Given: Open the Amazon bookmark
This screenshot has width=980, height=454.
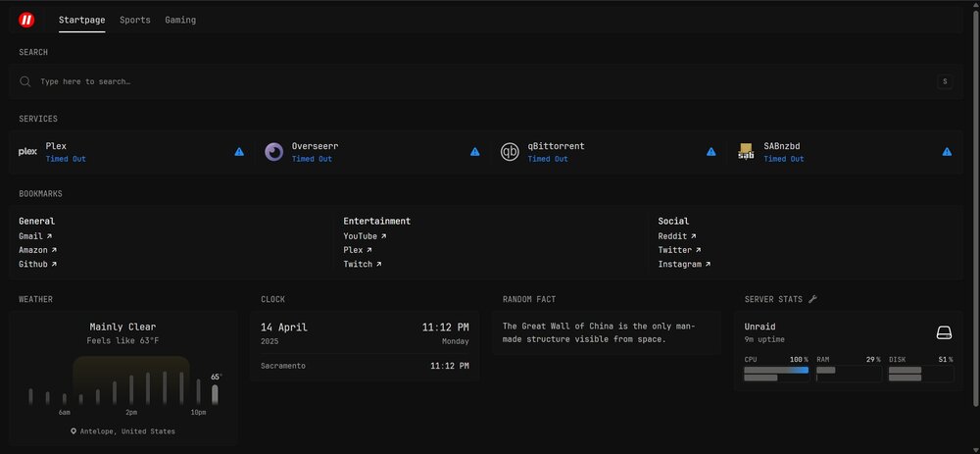Looking at the screenshot, I should [37, 250].
